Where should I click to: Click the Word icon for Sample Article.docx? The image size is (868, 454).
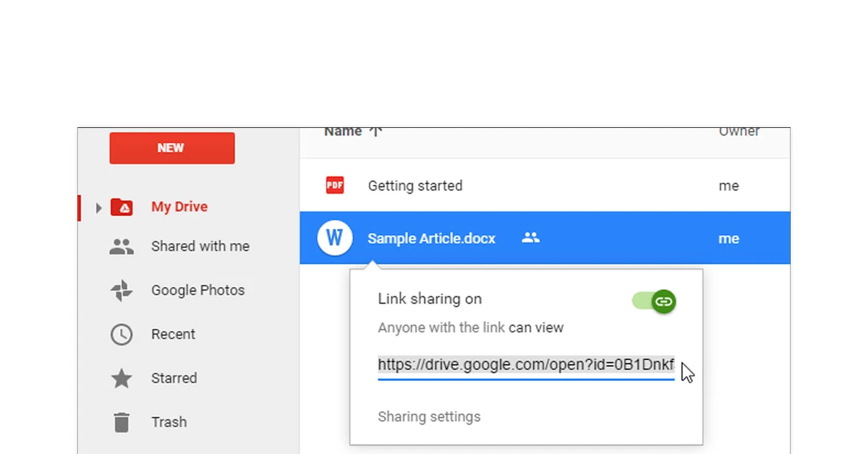(x=334, y=238)
